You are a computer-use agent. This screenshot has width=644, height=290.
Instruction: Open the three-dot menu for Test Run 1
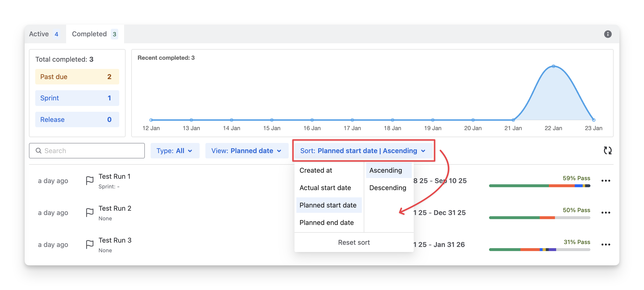tap(605, 181)
